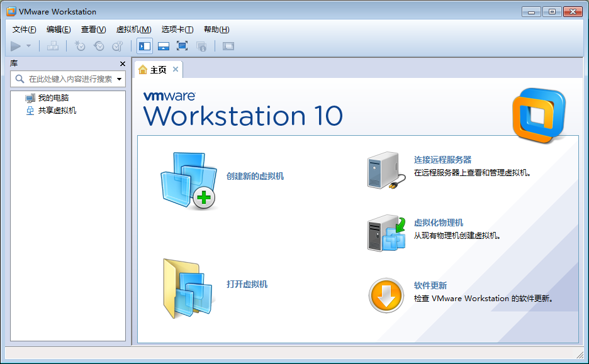The width and height of the screenshot is (589, 364).
Task: Click text 检查 VMware Workstation 的软件更新。
Action: pyautogui.click(x=483, y=299)
